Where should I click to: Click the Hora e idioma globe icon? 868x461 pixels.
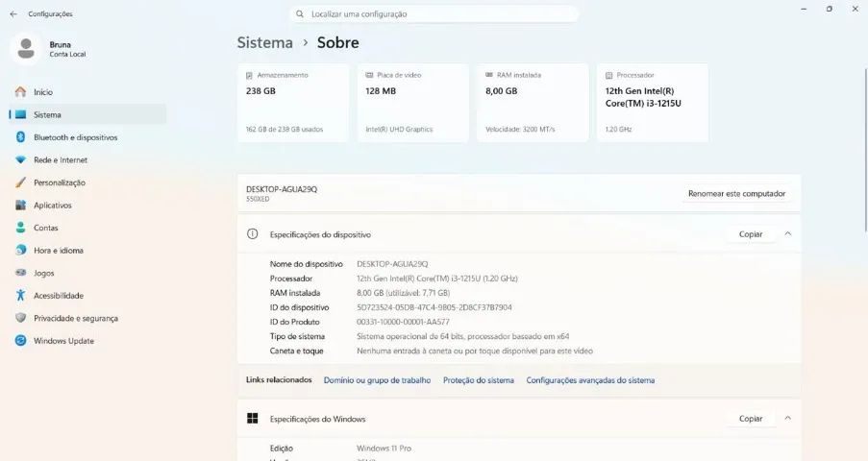tap(20, 250)
